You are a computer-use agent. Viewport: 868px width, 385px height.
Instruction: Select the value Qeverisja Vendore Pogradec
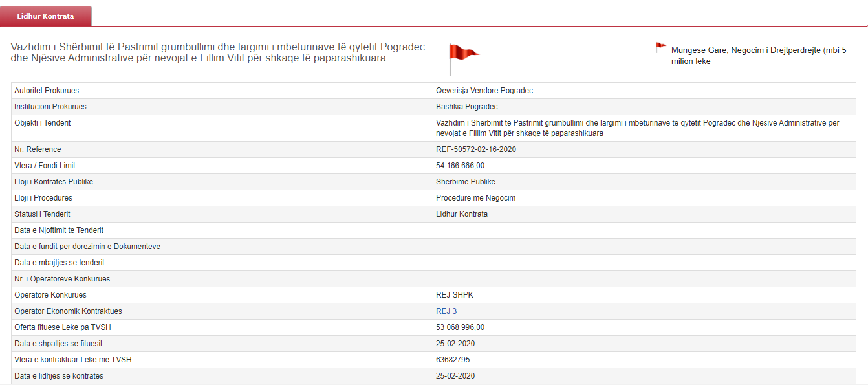pyautogui.click(x=484, y=91)
